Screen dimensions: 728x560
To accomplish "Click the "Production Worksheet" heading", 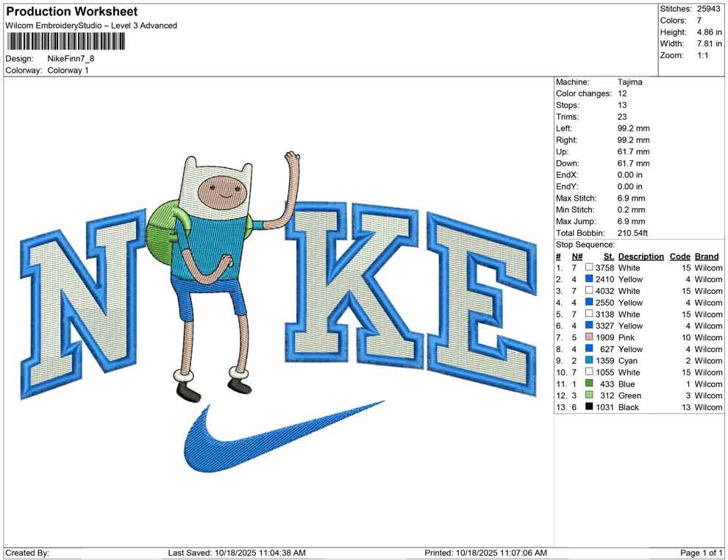I will (72, 11).
